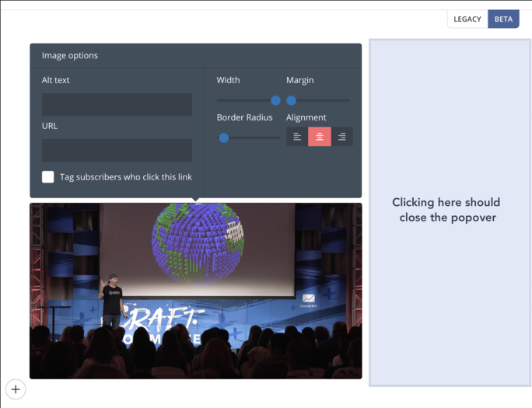Click the Width slider handle
Viewport: 532px width, 408px height.
point(275,100)
